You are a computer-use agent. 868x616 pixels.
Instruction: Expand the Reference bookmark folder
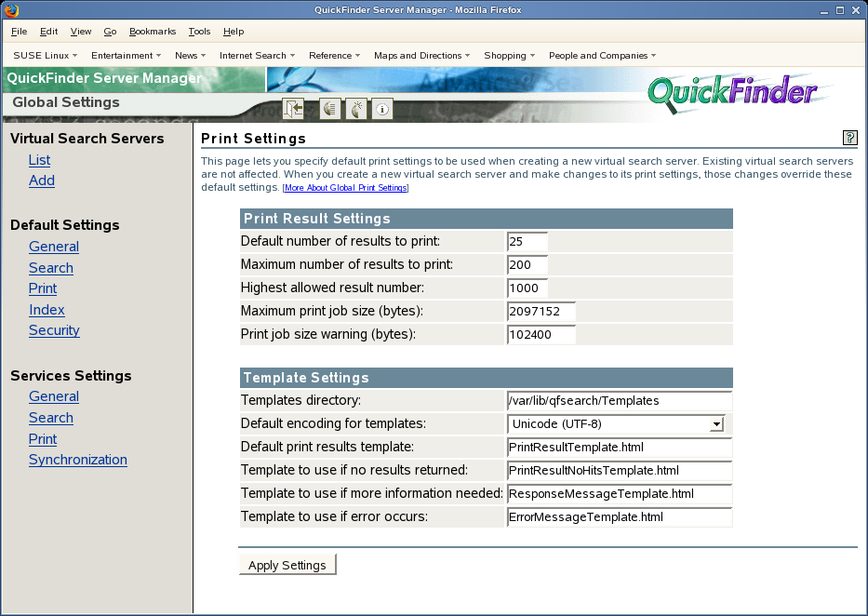point(334,55)
